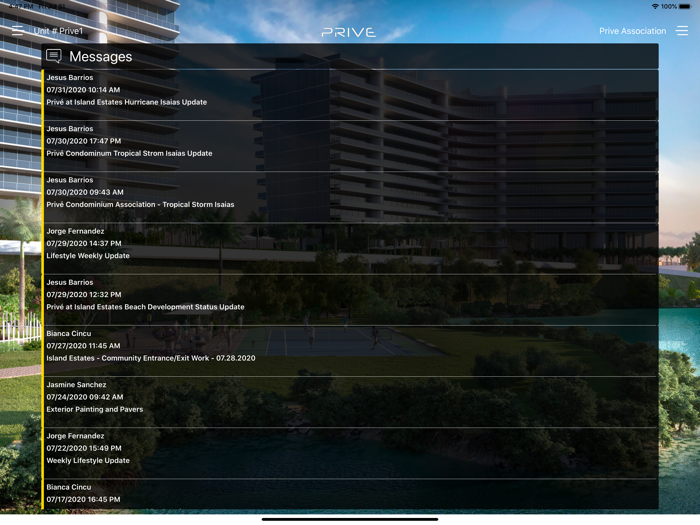This screenshot has width=700, height=525.
Task: Tap the date 07/29/2020 14:37 PM
Action: [x=84, y=244]
